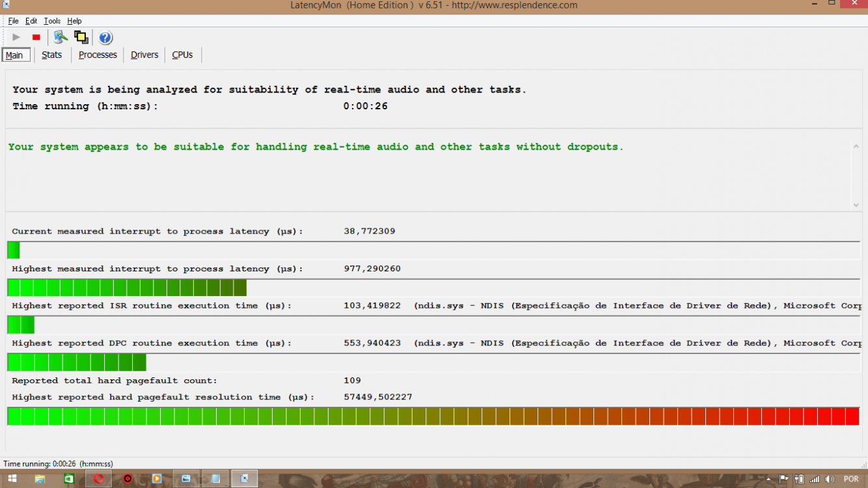Screen dimensions: 868x488
Task: Click the pagefault count value 109
Action: tap(352, 381)
